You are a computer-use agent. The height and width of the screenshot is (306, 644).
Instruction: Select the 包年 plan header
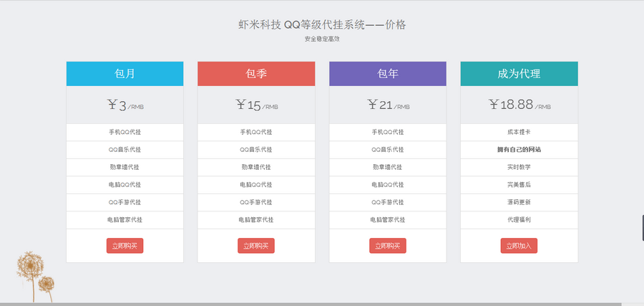[388, 74]
